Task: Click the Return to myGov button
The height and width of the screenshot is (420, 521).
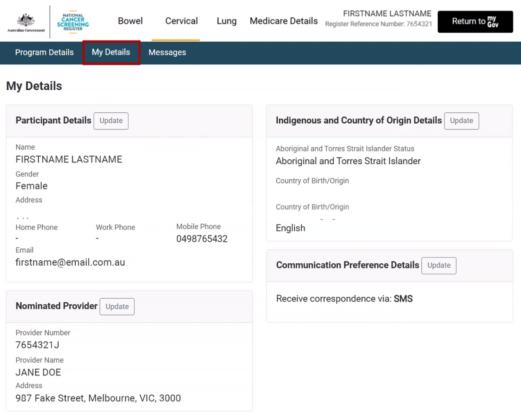Action: (475, 22)
